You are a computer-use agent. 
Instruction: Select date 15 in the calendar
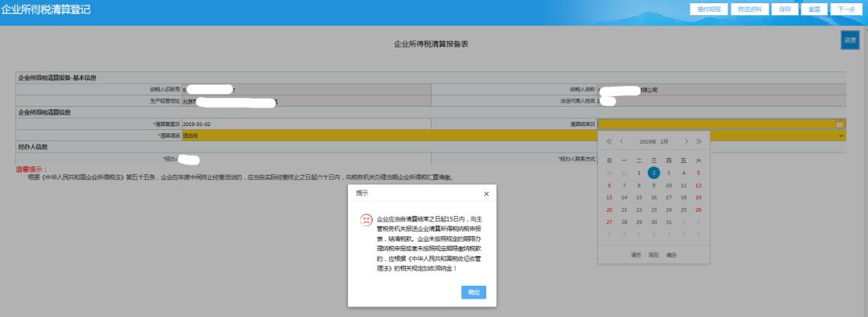click(x=639, y=197)
